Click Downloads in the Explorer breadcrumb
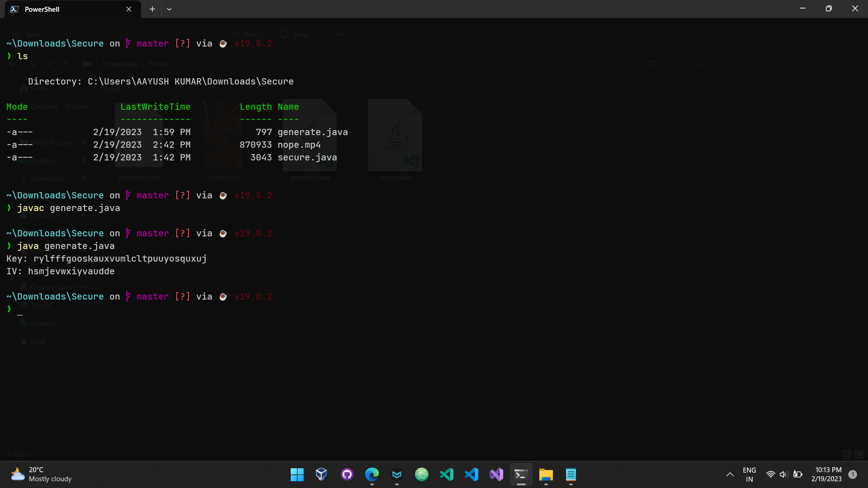Screen dimensions: 868x488 pos(119,64)
